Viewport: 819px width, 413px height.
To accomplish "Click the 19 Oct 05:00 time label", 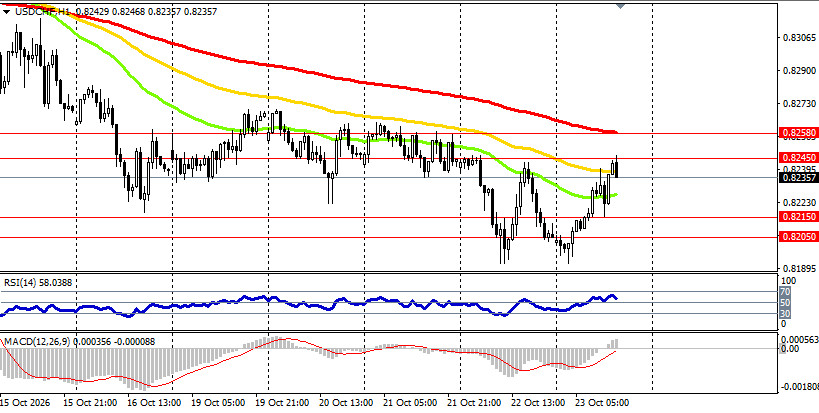I will 218,403.
